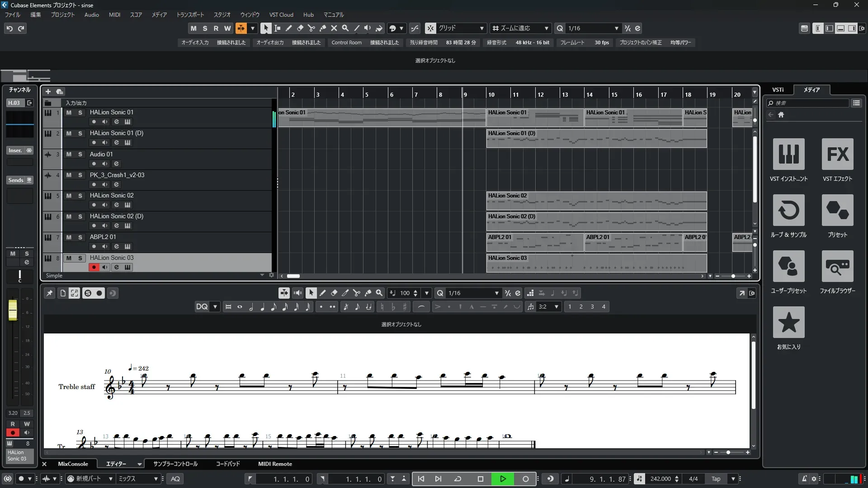Click the channel volume fader handle
The height and width of the screenshot is (488, 868).
point(13,310)
